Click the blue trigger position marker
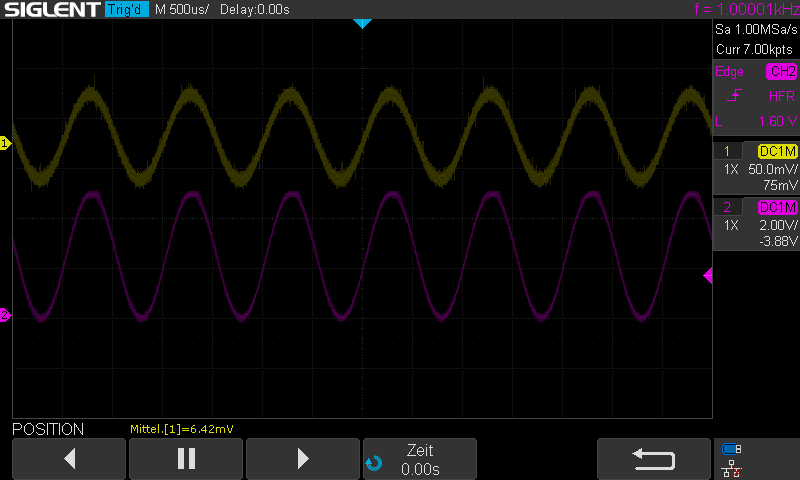800x480 pixels. point(362,23)
